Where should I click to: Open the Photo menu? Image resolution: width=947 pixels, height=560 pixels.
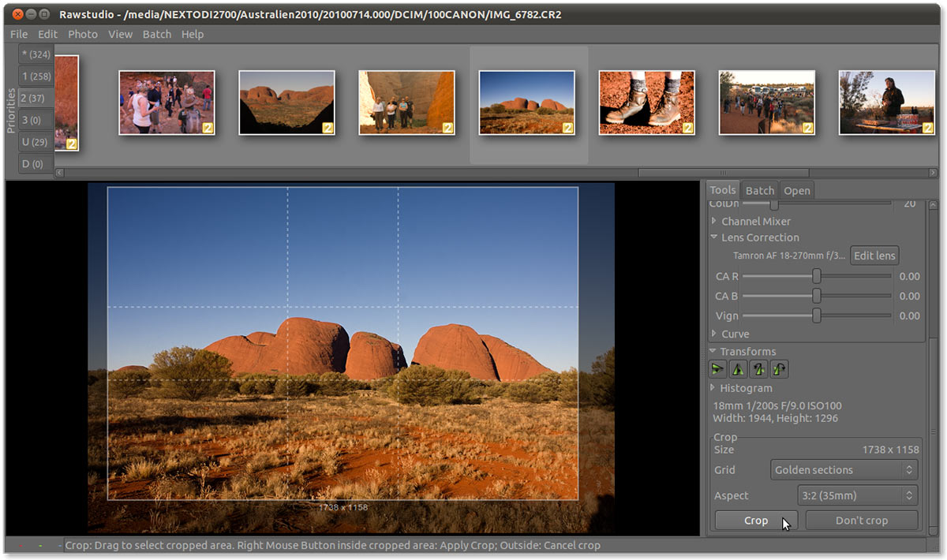point(82,34)
